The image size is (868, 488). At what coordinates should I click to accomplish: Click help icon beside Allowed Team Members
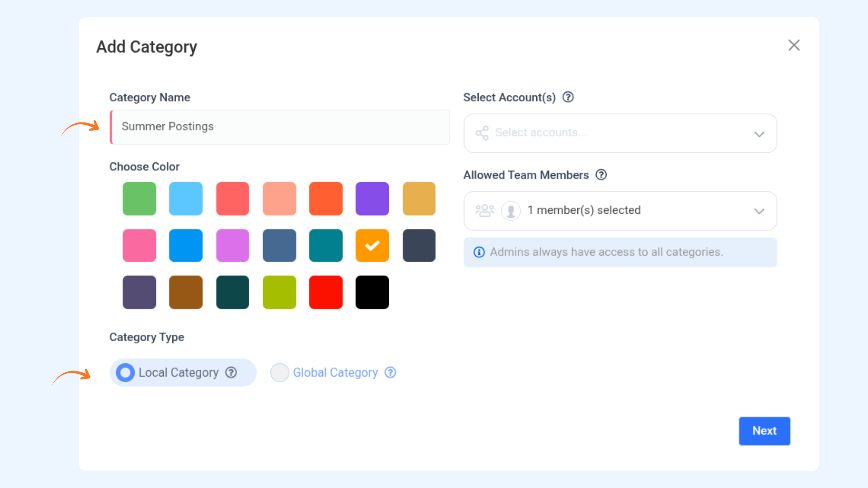tap(601, 175)
